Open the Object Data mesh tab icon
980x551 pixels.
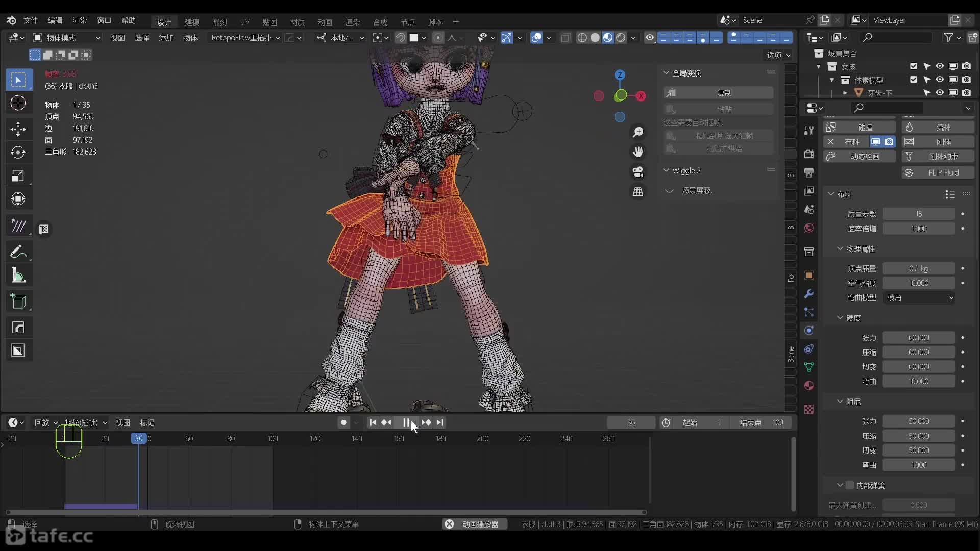click(809, 367)
